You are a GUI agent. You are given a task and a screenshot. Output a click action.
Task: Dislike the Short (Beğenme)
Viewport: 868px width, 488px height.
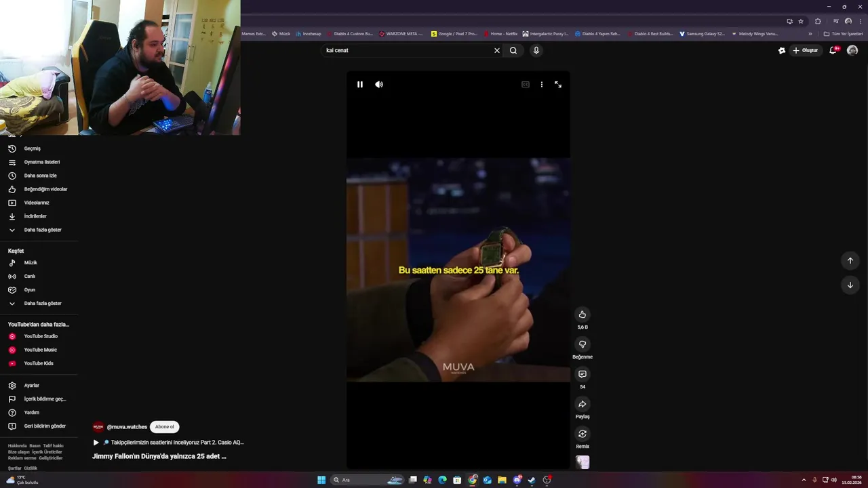point(582,344)
